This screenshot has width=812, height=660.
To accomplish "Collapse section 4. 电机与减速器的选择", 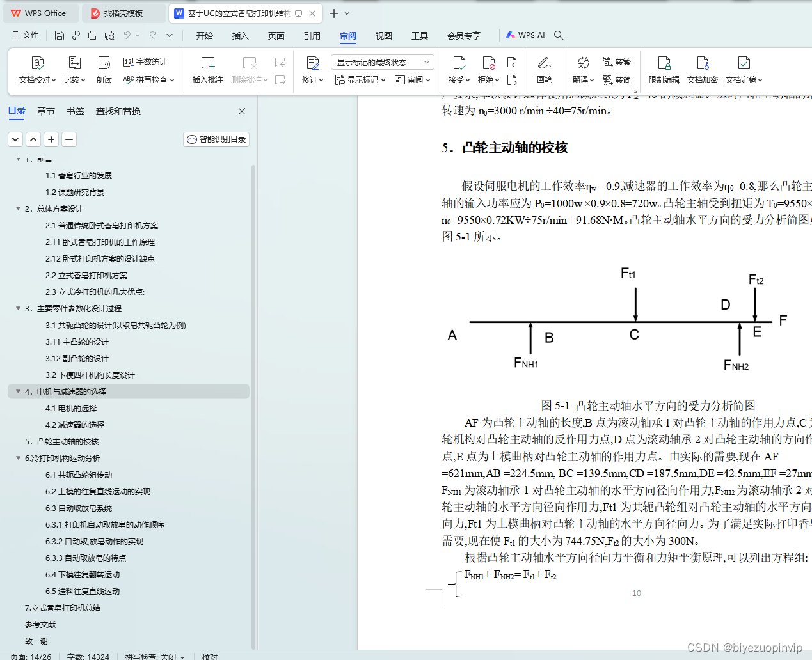I will coord(18,391).
